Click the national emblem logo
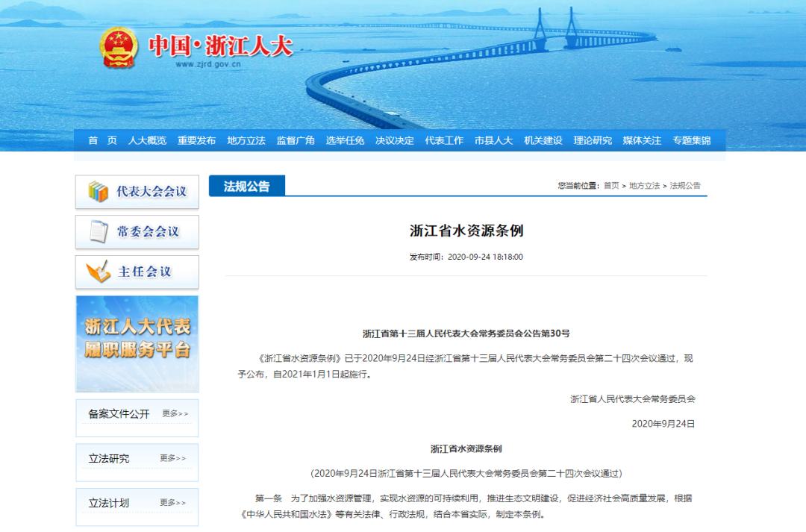Image resolution: width=806 pixels, height=532 pixels. tap(119, 47)
